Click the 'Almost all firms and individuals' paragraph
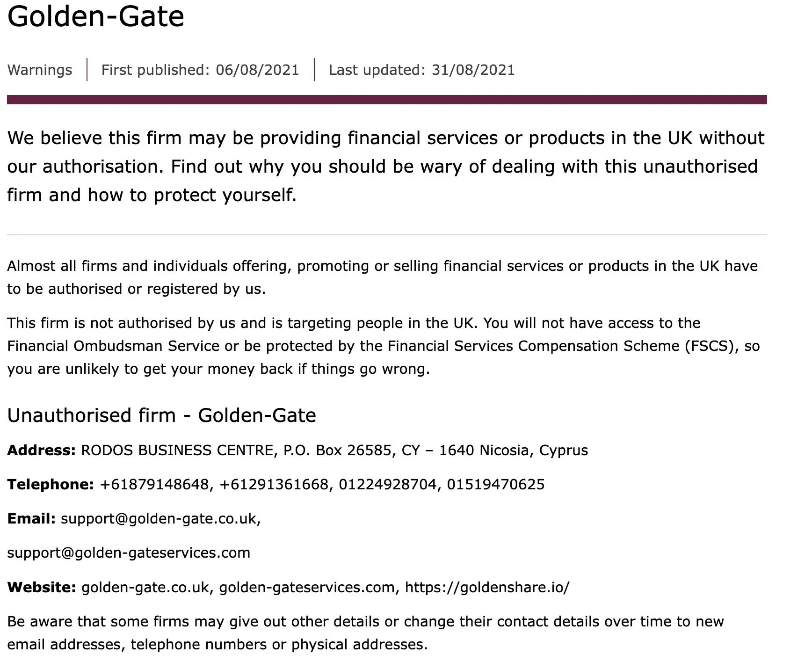812x669 pixels. (382, 277)
